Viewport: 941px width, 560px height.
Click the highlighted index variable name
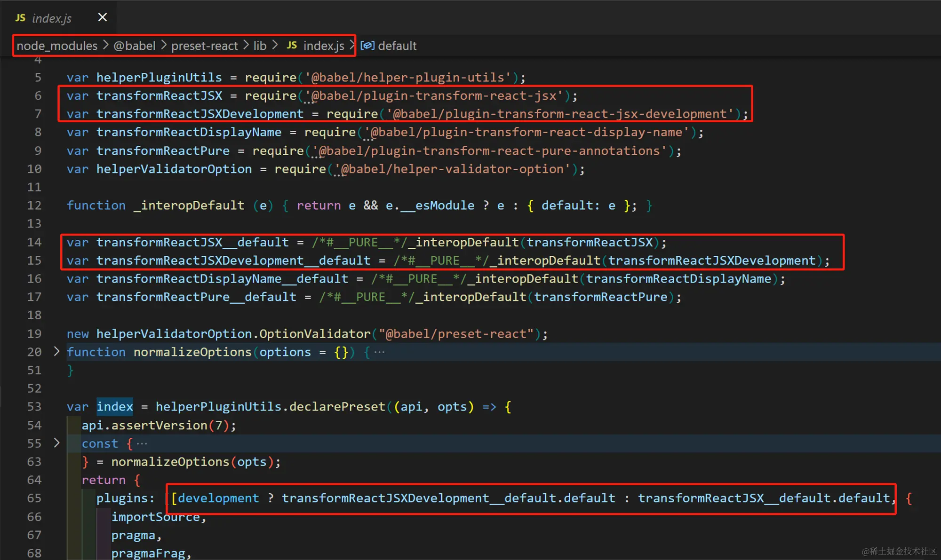pyautogui.click(x=115, y=407)
